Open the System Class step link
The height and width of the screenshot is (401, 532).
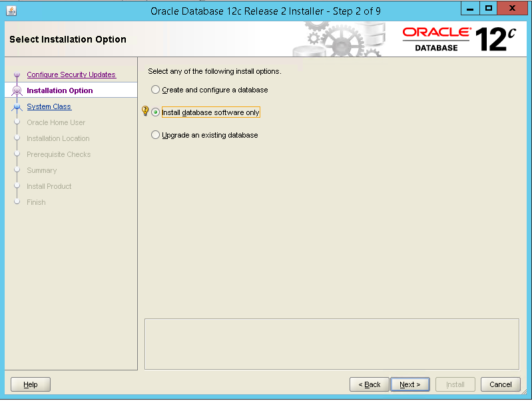[x=49, y=106]
